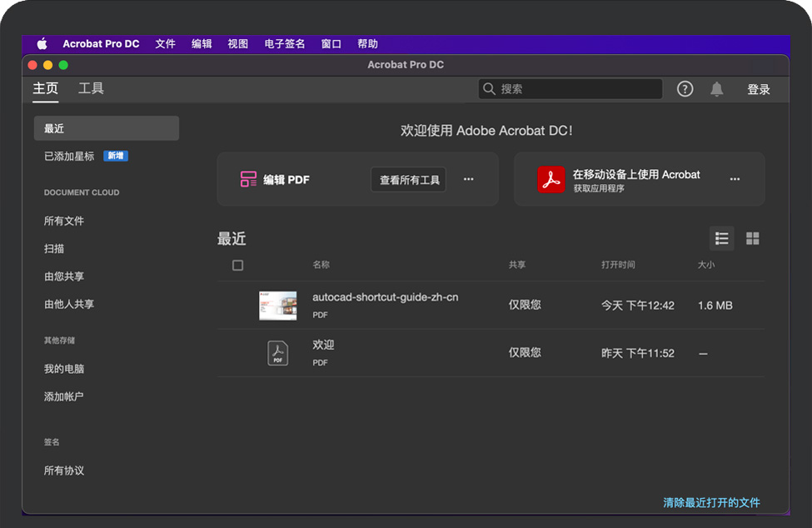The image size is (812, 528).
Task: Expand more options on 编辑 PDF card
Action: pos(468,179)
